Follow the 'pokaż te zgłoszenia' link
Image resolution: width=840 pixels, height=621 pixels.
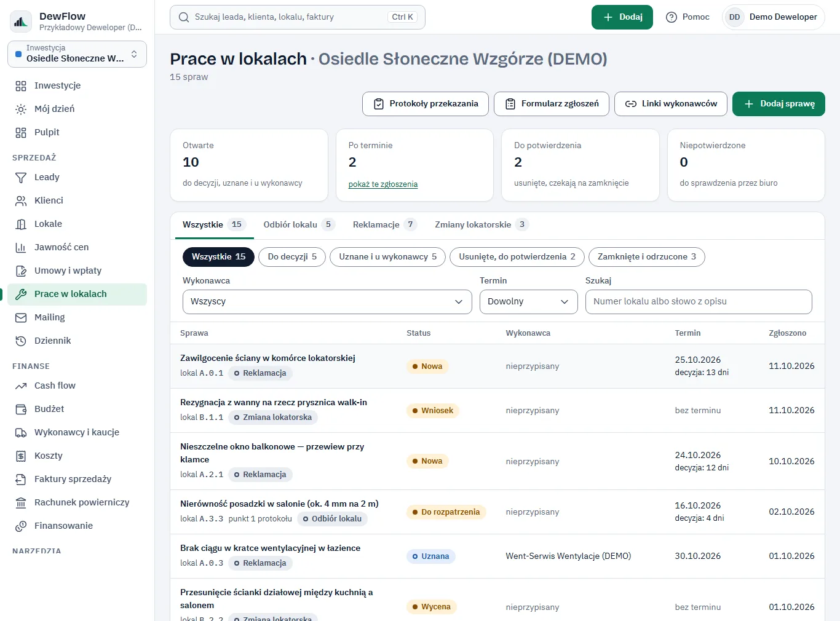tap(383, 184)
